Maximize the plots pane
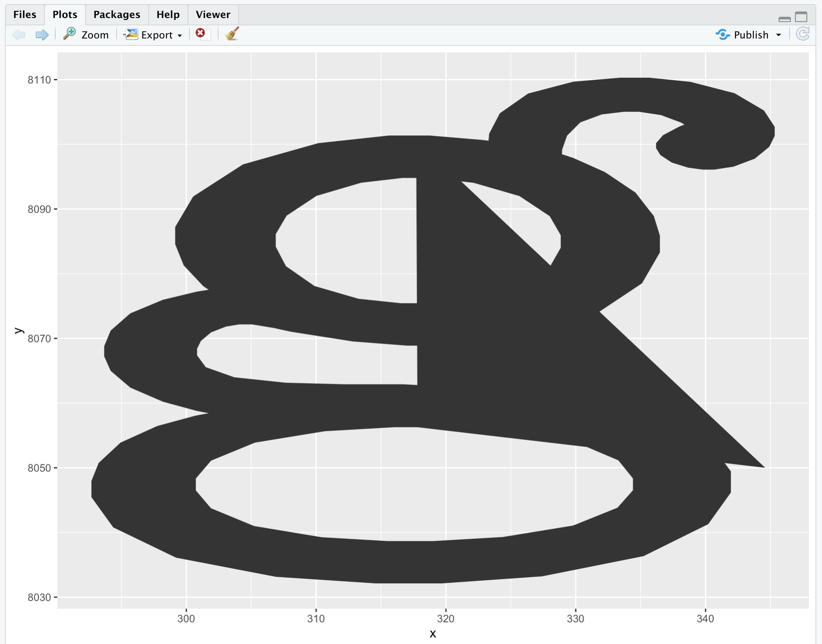822x644 pixels. (x=801, y=17)
